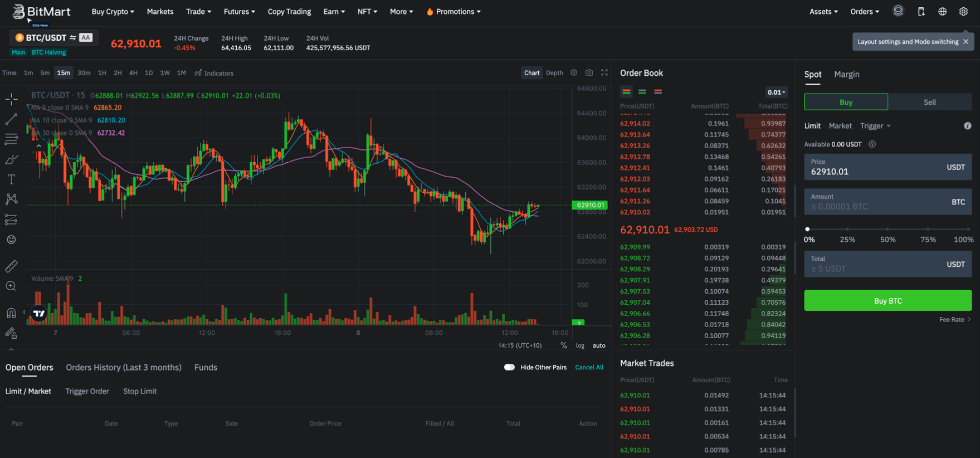The image size is (980, 458).
Task: Expand the More menu
Action: pos(401,12)
